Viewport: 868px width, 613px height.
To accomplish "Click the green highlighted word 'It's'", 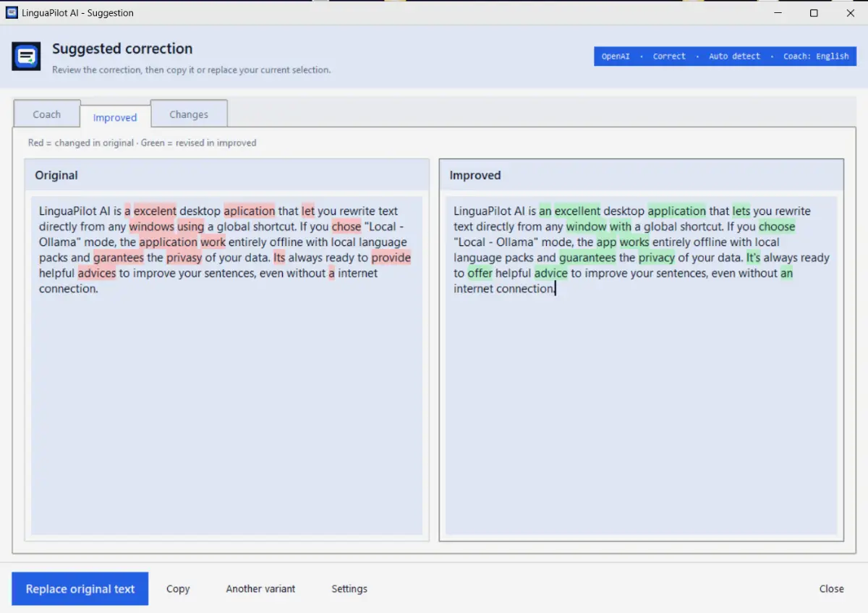I will pyautogui.click(x=754, y=258).
